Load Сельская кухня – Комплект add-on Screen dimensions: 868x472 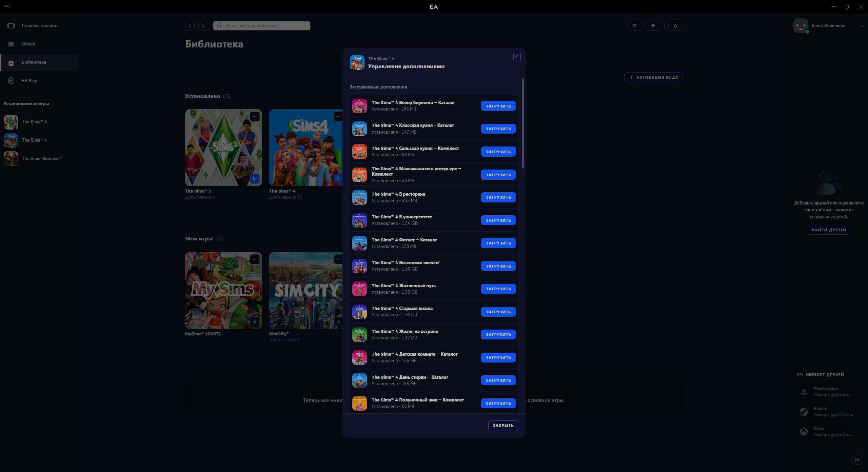click(x=498, y=152)
